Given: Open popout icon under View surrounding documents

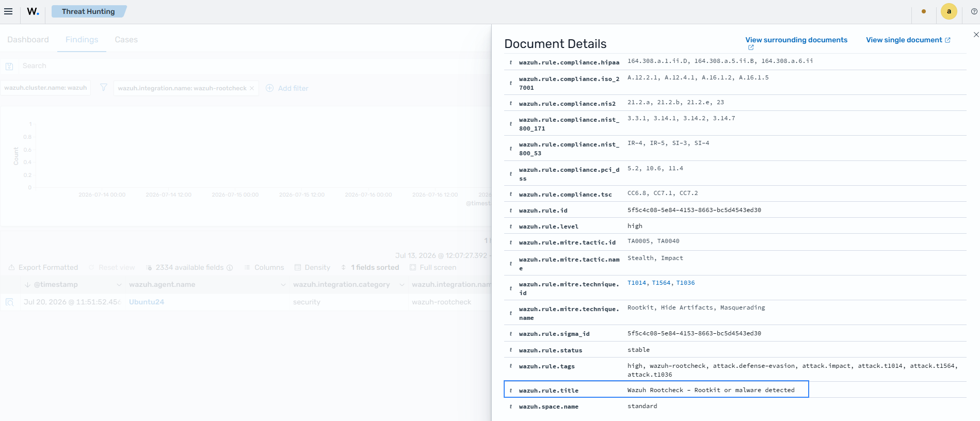Looking at the screenshot, I should [751, 47].
